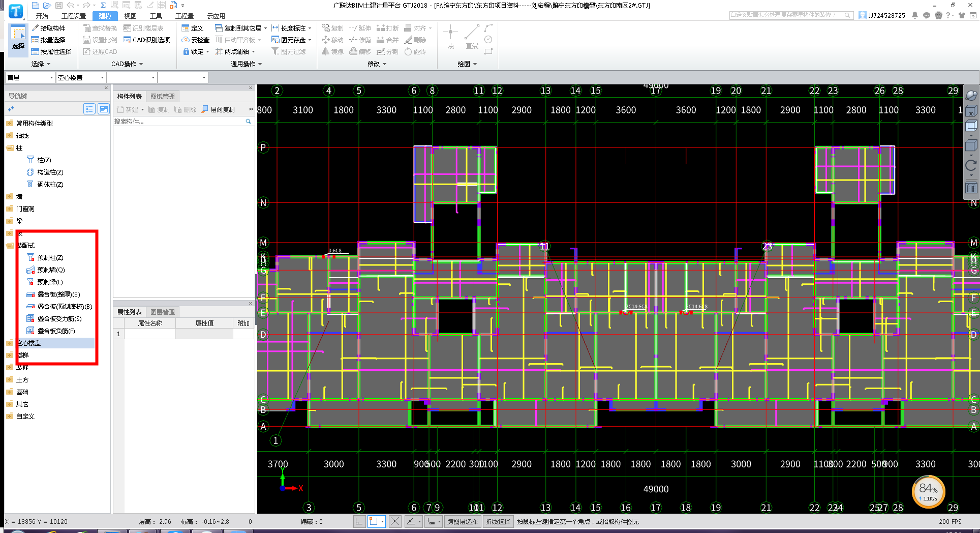Screen dimensions: 980x533
Task: Click the 锁定 lock icon
Action: click(186, 51)
